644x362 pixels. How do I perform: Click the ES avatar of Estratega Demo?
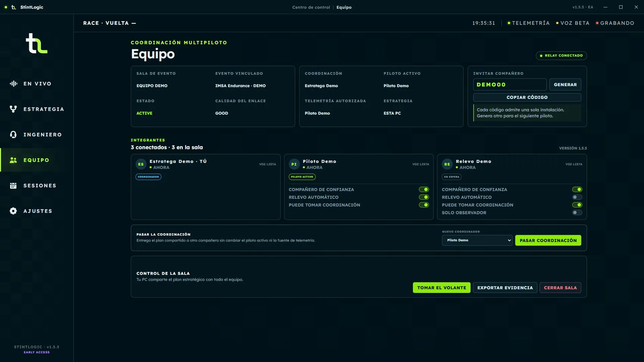point(141,164)
